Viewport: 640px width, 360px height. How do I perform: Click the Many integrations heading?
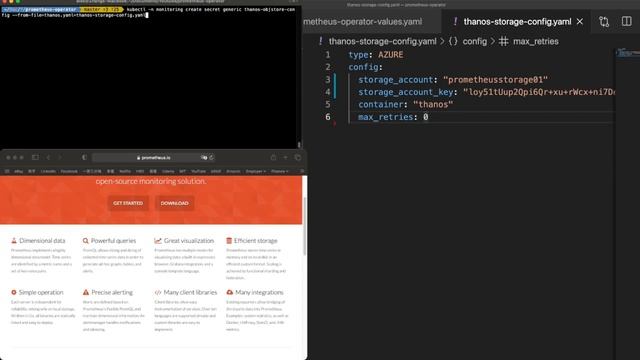pos(259,293)
